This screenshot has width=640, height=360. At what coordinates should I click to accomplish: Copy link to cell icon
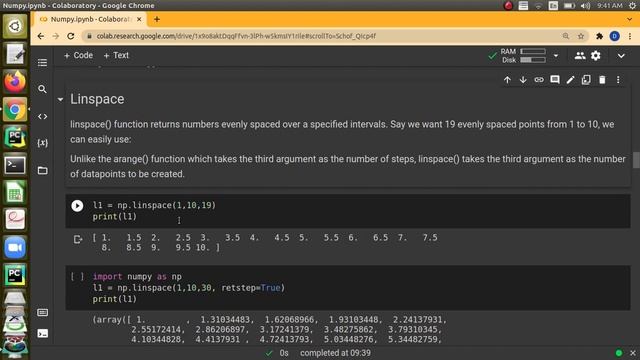(x=539, y=80)
